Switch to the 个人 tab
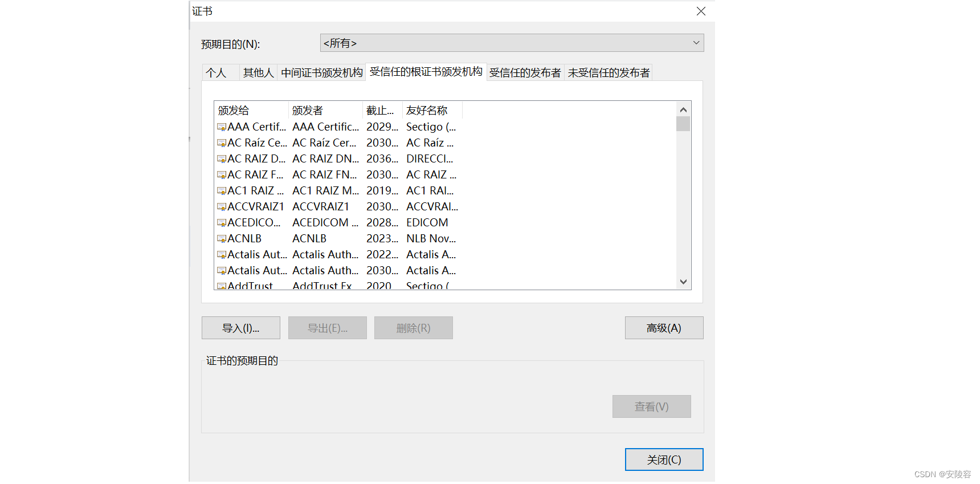This screenshot has width=980, height=484. pos(220,72)
